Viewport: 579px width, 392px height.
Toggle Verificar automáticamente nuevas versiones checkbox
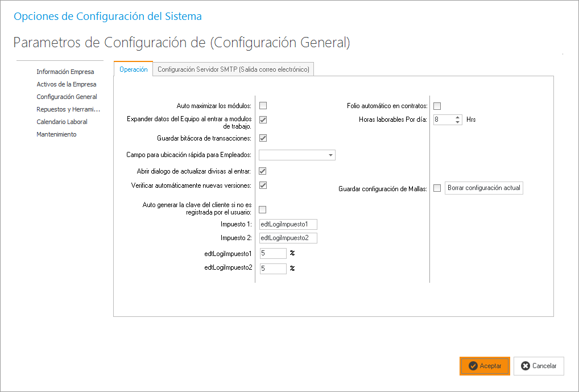pyautogui.click(x=263, y=185)
